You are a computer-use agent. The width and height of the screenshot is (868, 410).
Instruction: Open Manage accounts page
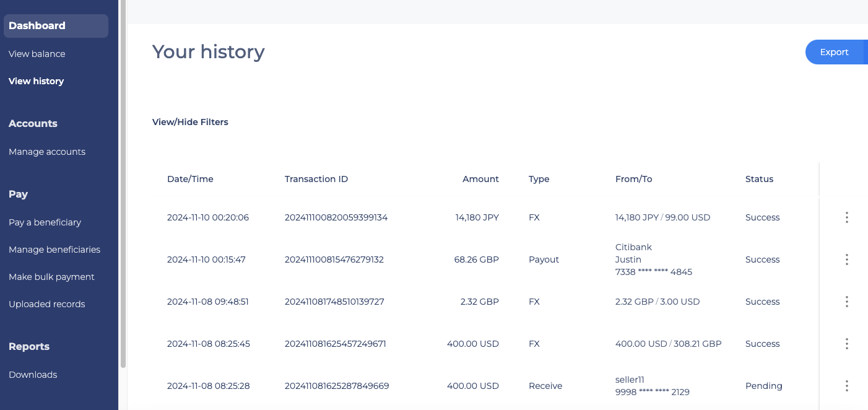(47, 152)
